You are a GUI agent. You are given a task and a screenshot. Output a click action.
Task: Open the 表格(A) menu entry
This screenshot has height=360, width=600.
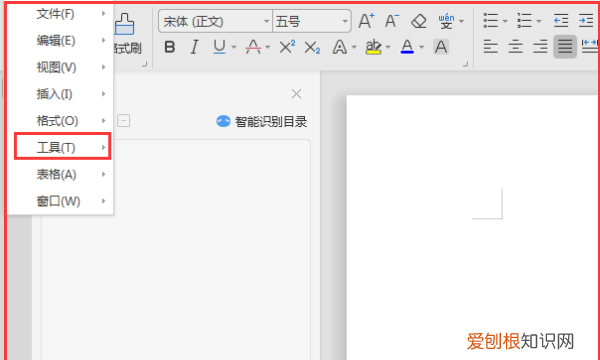pyautogui.click(x=60, y=174)
